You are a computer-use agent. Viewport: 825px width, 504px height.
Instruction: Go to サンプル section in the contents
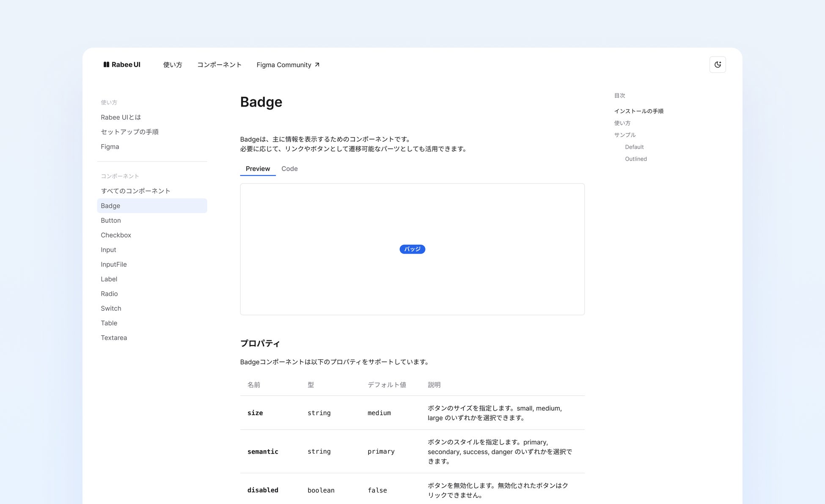pyautogui.click(x=624, y=135)
